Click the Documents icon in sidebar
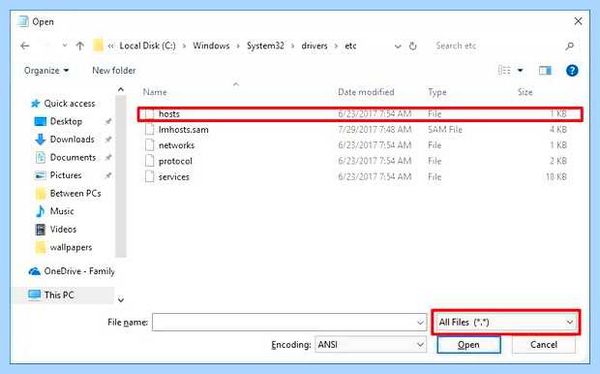The width and height of the screenshot is (600, 374). (x=40, y=157)
